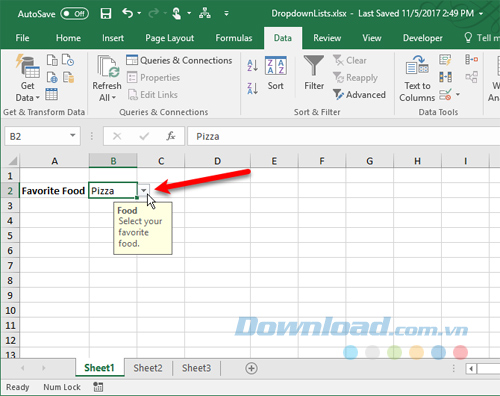The height and width of the screenshot is (396, 500).
Task: Open the Sort dialog
Action: click(x=276, y=73)
